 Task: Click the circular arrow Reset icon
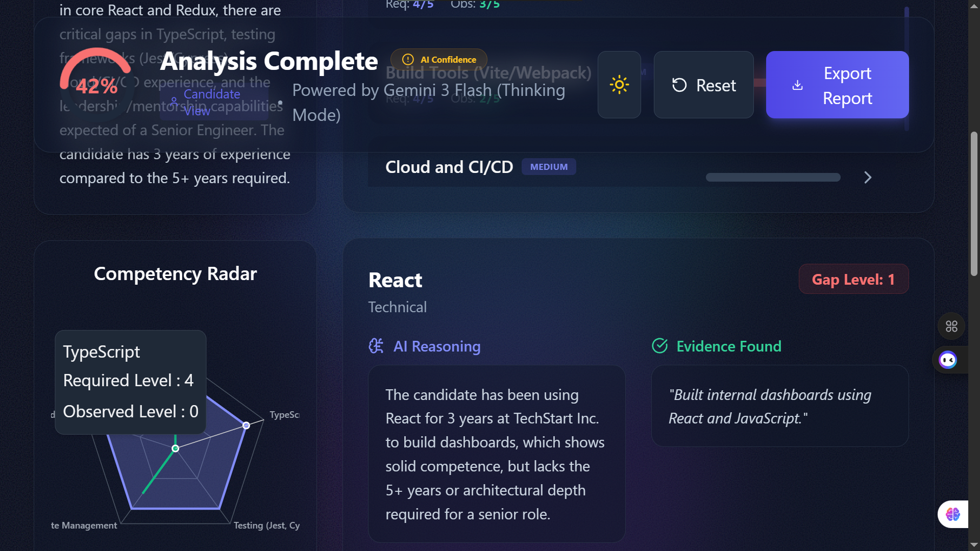[679, 85]
